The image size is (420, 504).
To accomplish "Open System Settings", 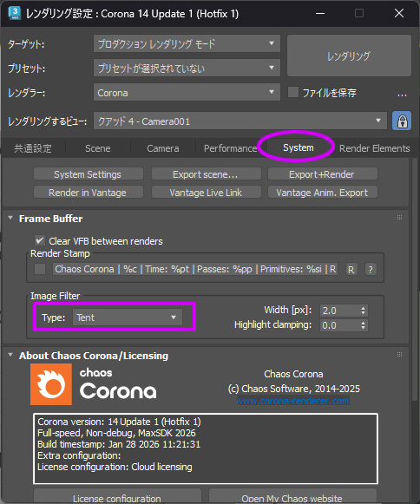I will tap(88, 173).
